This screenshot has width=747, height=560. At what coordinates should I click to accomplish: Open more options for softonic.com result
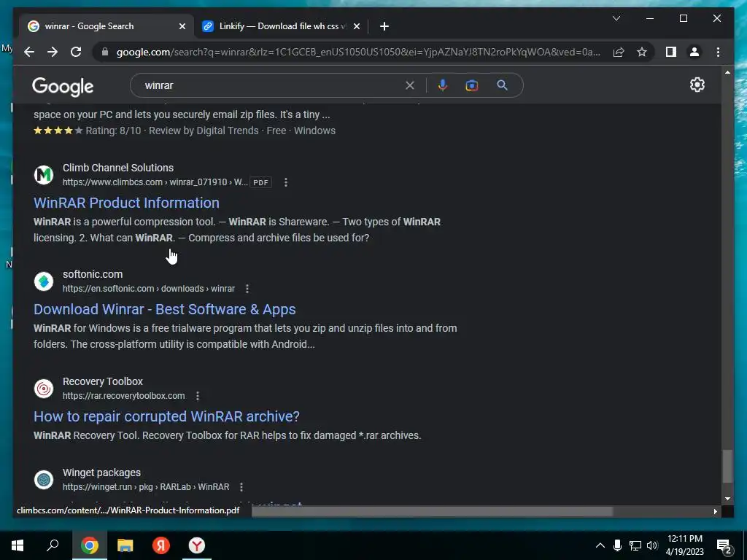247,289
